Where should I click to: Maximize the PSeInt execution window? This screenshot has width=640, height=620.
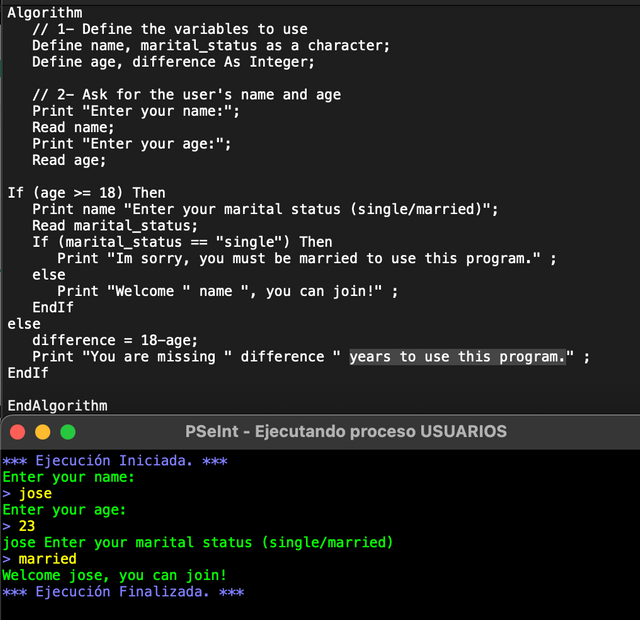[x=68, y=432]
